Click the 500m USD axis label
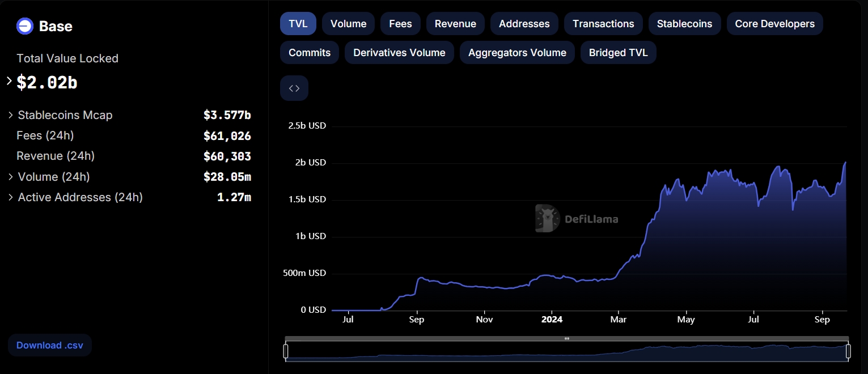 click(x=305, y=273)
